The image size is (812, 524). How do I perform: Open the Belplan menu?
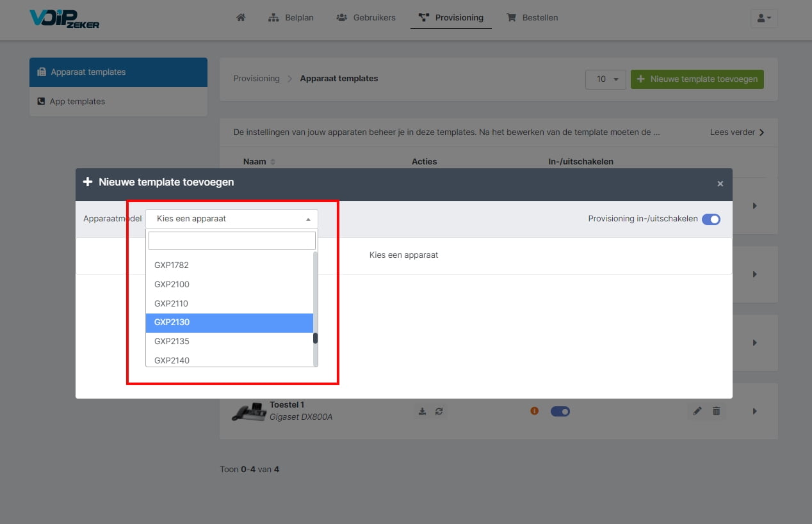tap(291, 17)
